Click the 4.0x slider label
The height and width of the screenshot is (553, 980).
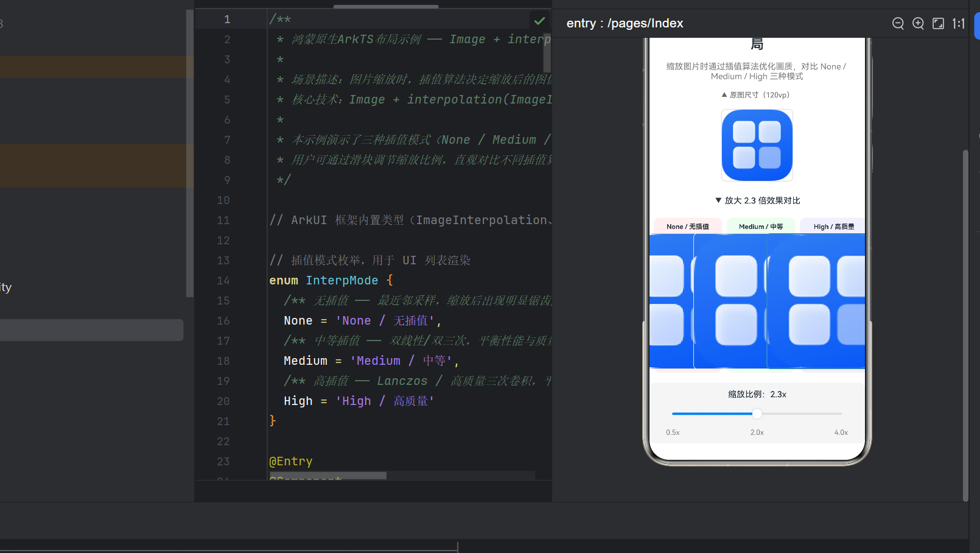[841, 432]
